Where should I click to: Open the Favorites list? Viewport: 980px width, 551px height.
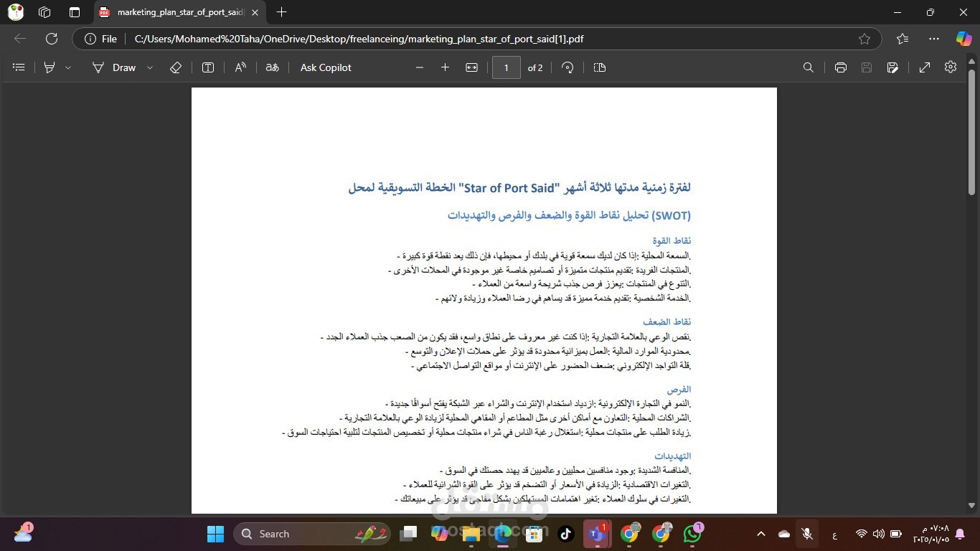coord(903,39)
